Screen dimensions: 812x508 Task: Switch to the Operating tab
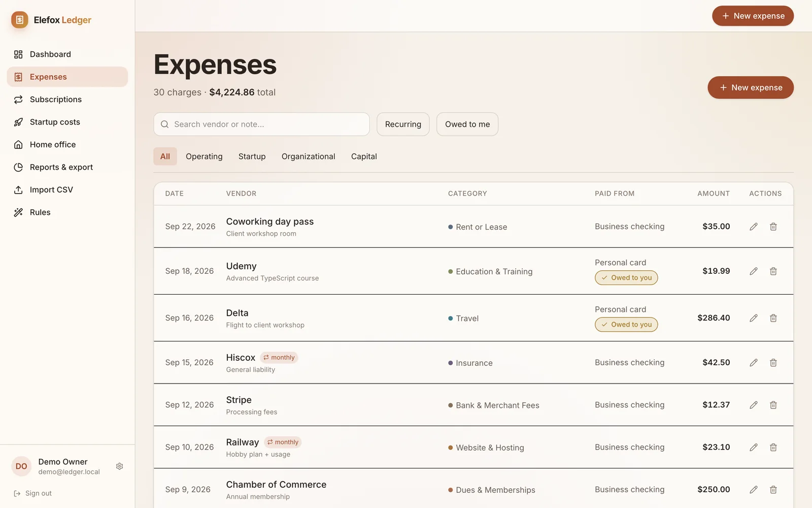pyautogui.click(x=204, y=156)
